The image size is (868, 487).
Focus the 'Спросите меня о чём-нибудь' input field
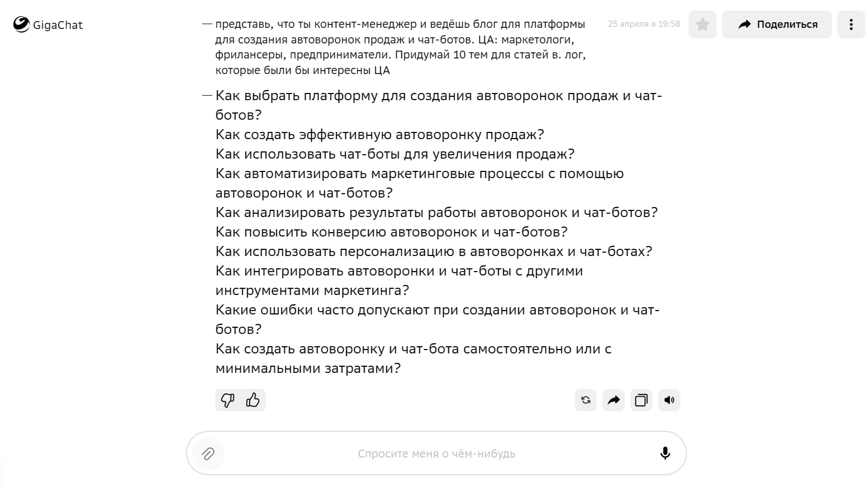click(x=437, y=454)
